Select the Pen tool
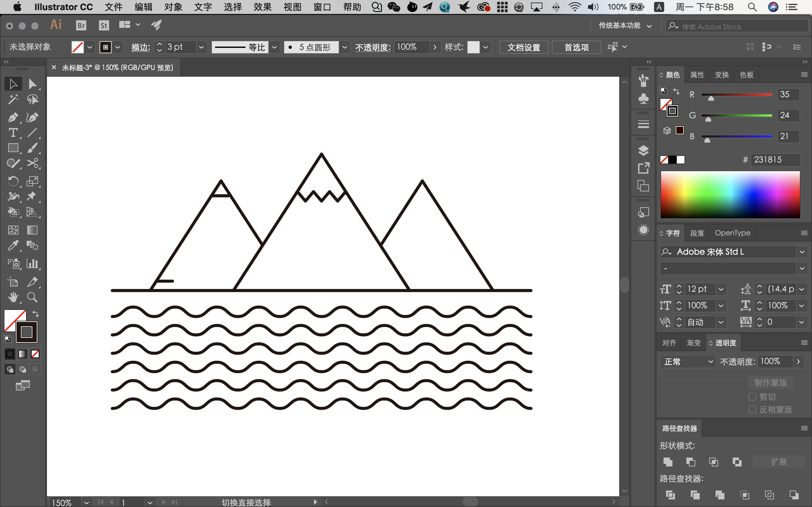Image resolution: width=812 pixels, height=507 pixels. pos(13,118)
